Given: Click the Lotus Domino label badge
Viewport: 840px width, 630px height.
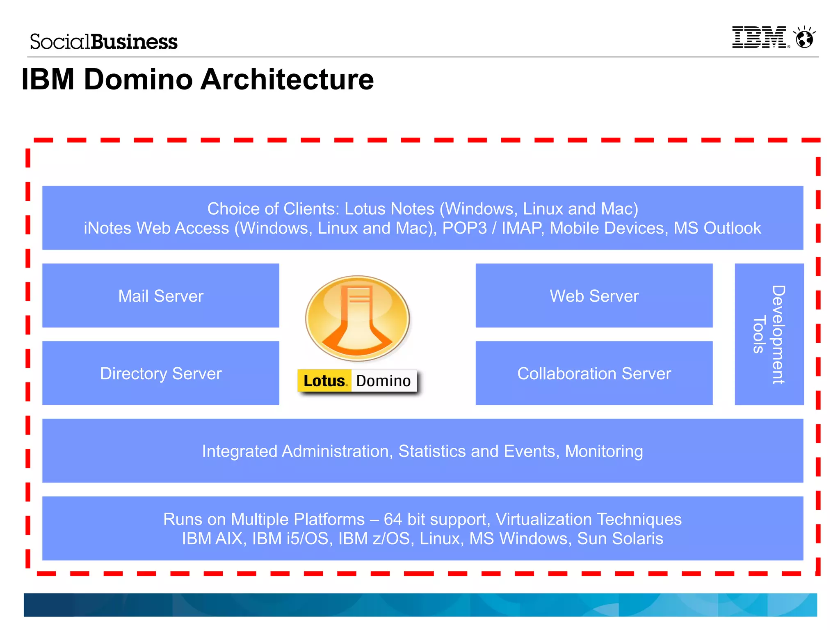Looking at the screenshot, I should pyautogui.click(x=357, y=380).
